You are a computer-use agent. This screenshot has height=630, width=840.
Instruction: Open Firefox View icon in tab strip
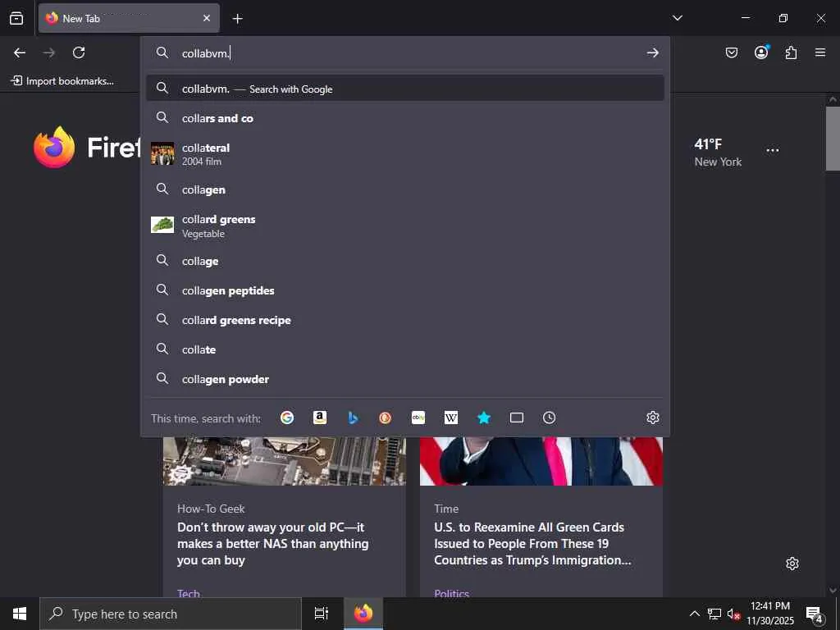(16, 18)
